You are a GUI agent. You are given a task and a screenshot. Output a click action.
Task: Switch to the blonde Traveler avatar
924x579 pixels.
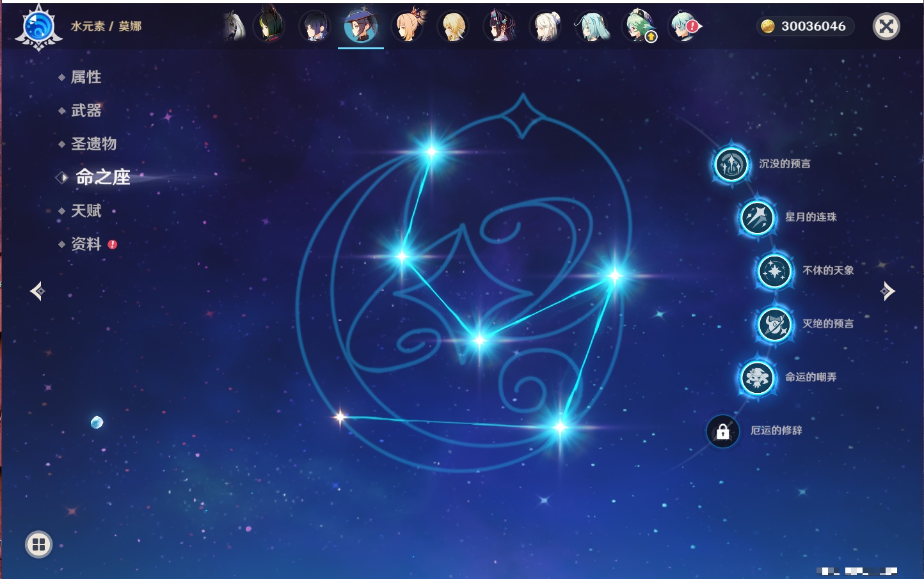click(454, 27)
